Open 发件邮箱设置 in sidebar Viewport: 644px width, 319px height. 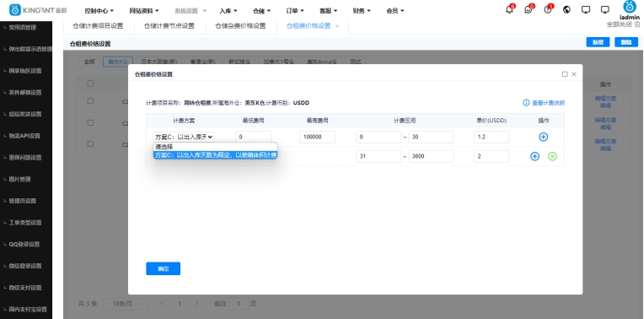[26, 93]
